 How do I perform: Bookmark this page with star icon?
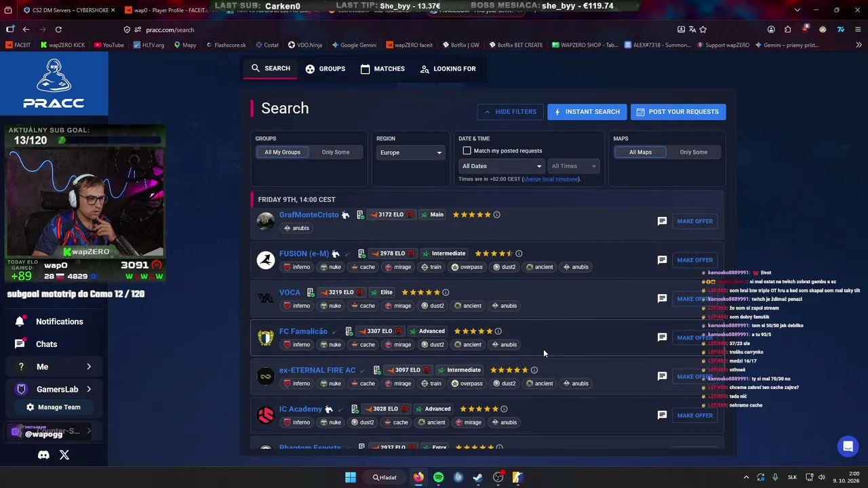pos(703,29)
